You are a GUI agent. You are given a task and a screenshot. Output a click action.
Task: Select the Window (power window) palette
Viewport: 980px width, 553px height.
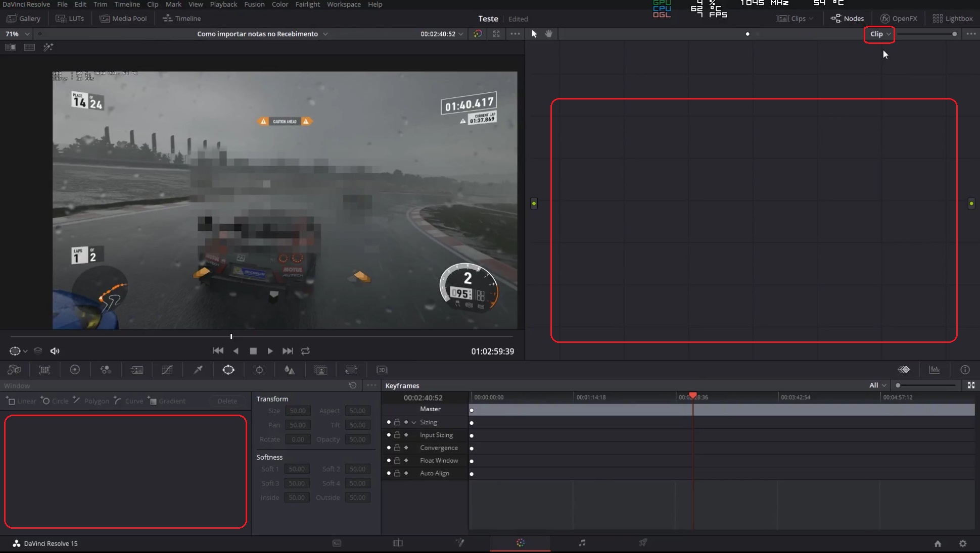pos(228,370)
